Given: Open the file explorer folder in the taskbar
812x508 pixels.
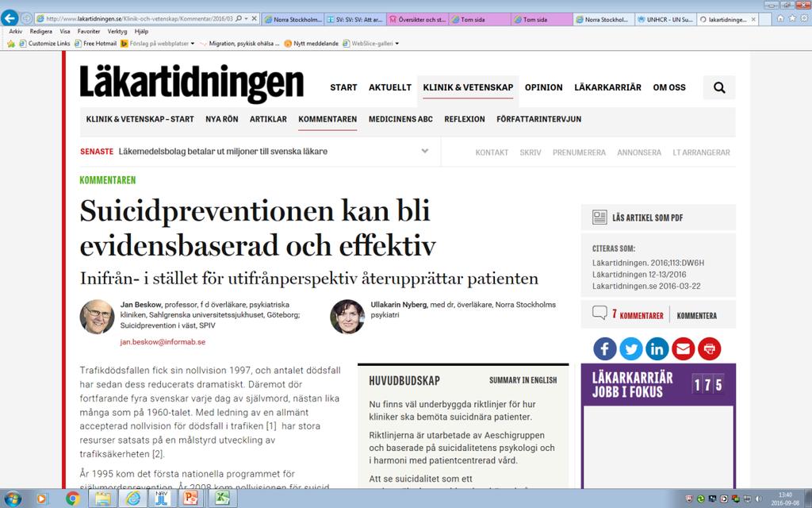Looking at the screenshot, I should click(102, 498).
